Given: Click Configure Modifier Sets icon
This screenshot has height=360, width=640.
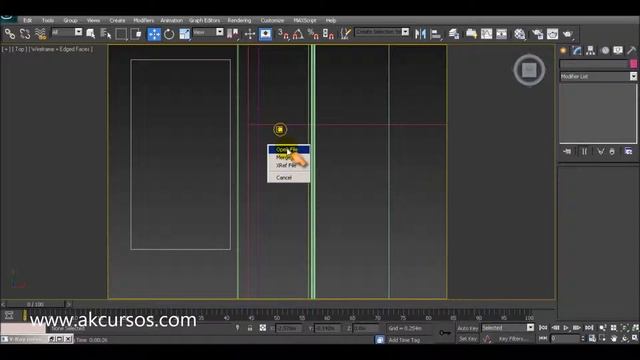Looking at the screenshot, I should 628,151.
